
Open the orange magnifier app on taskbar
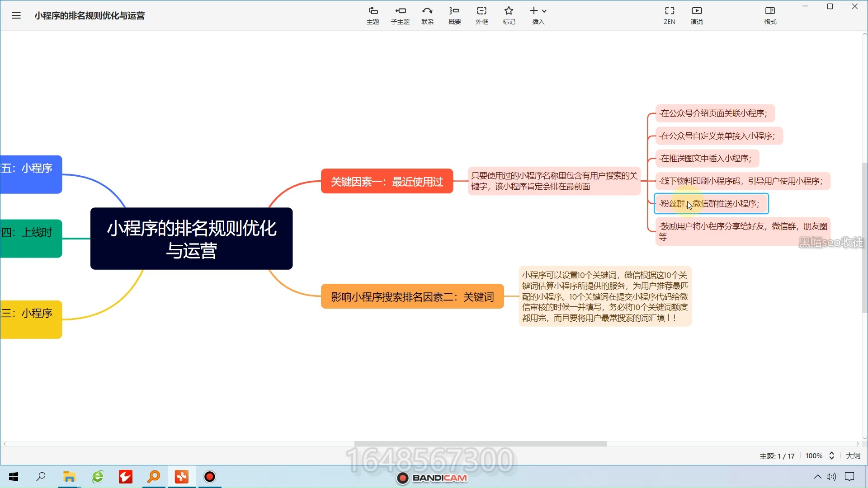(x=154, y=477)
